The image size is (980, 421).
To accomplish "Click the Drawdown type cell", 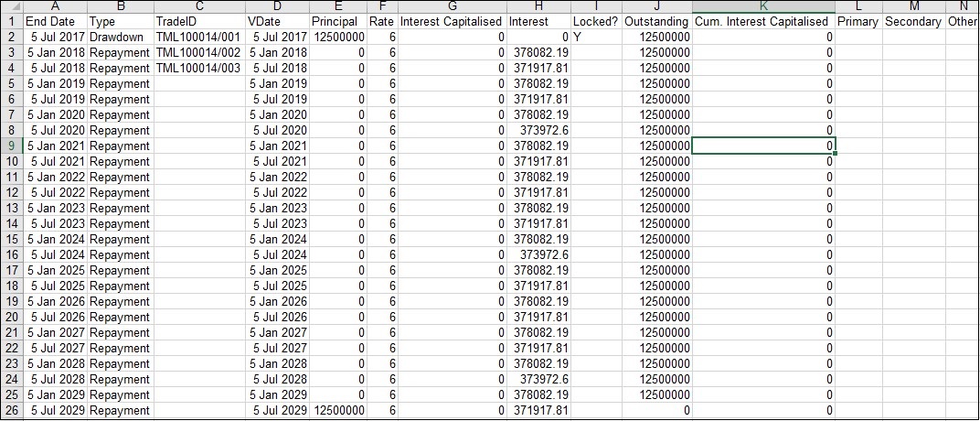I will tap(119, 37).
